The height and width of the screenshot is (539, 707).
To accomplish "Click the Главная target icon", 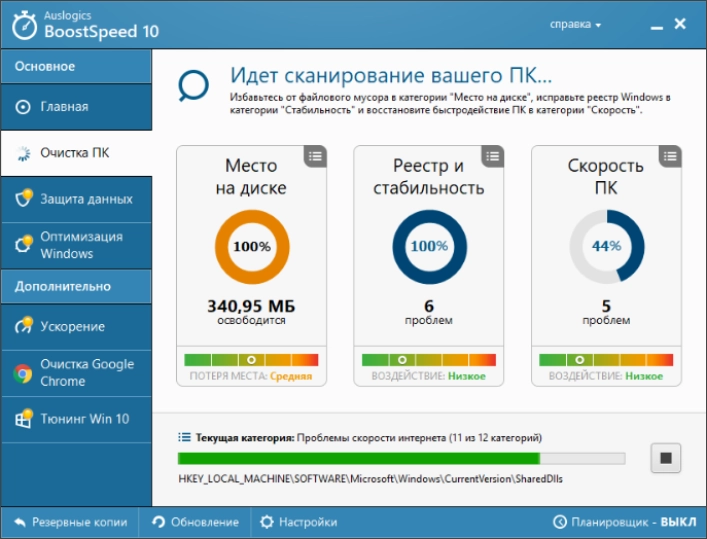I will coord(23,107).
